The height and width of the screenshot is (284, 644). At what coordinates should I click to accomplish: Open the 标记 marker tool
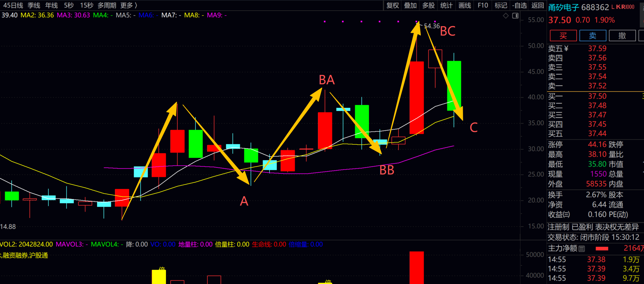(500, 5)
